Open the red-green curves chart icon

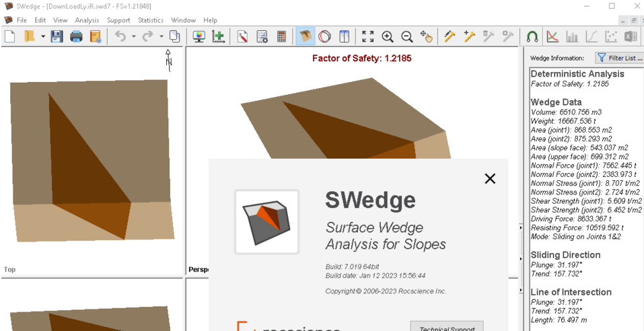pyautogui.click(x=553, y=36)
